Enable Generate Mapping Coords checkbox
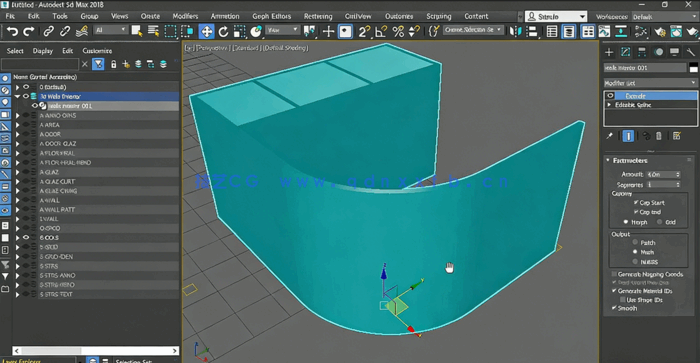Screen dimensions: 700x363 click(x=614, y=274)
